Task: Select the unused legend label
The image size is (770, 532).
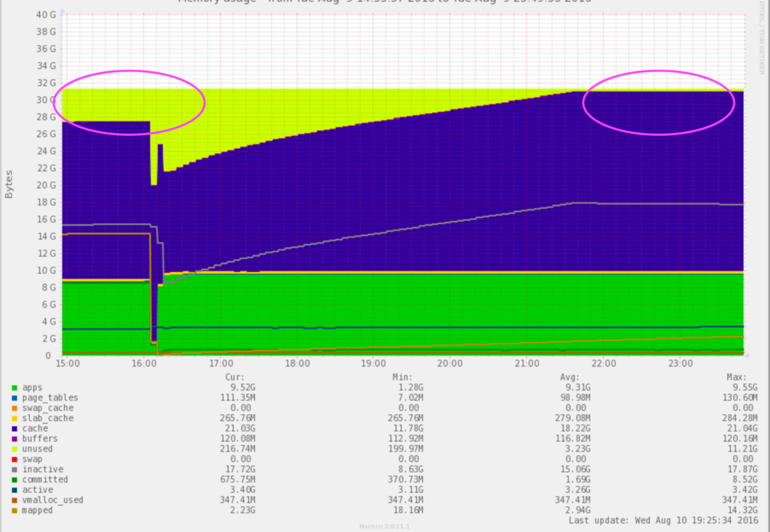Action: point(38,449)
